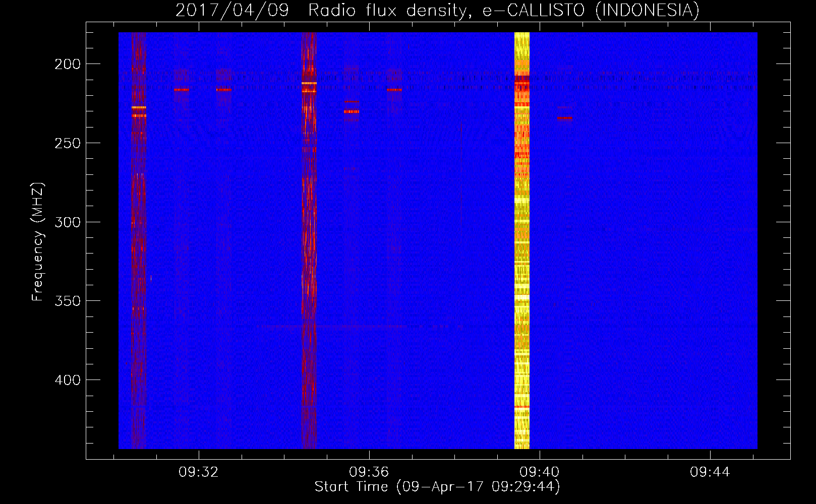The height and width of the screenshot is (504, 816).
Task: Click the red burst column at spectrogram start
Action: [139, 240]
